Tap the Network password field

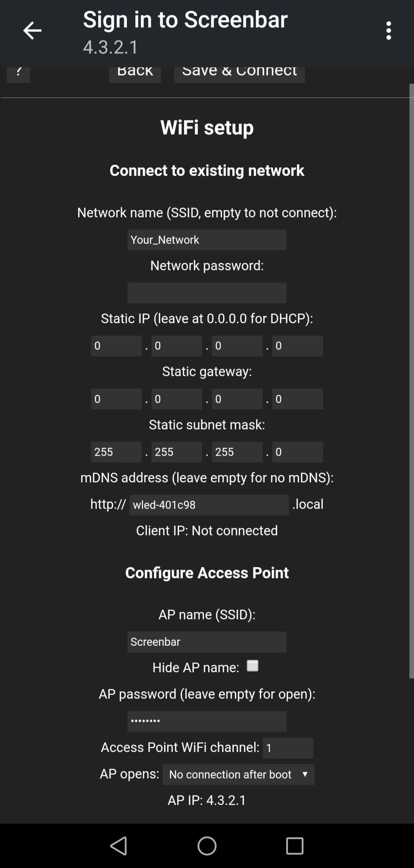(x=207, y=293)
